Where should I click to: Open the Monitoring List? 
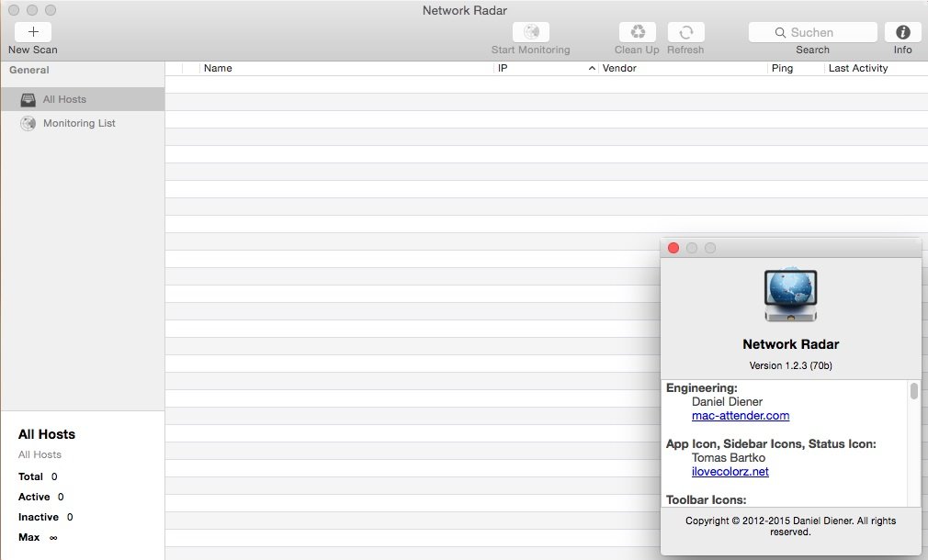pyautogui.click(x=79, y=123)
